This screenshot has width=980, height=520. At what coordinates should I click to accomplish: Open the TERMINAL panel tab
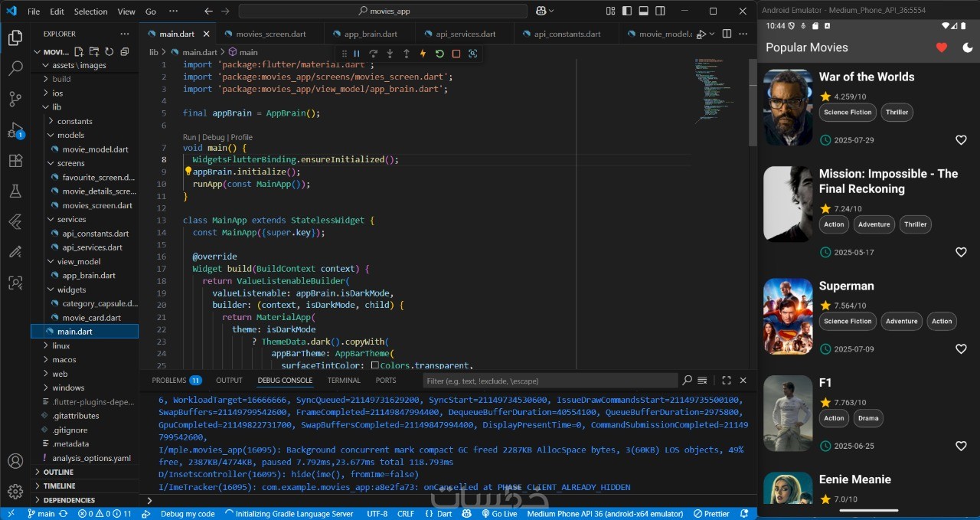(x=344, y=380)
